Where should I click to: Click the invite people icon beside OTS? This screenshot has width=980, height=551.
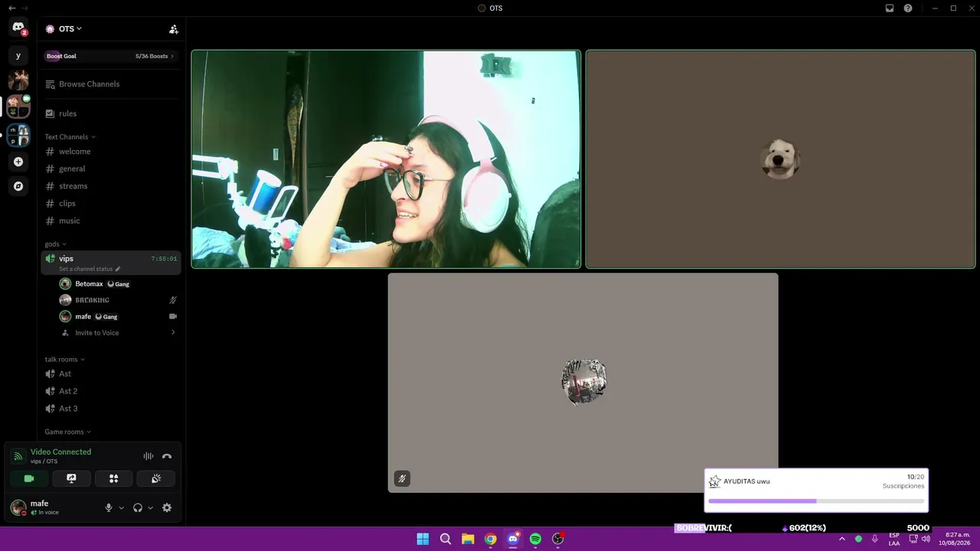coord(174,29)
